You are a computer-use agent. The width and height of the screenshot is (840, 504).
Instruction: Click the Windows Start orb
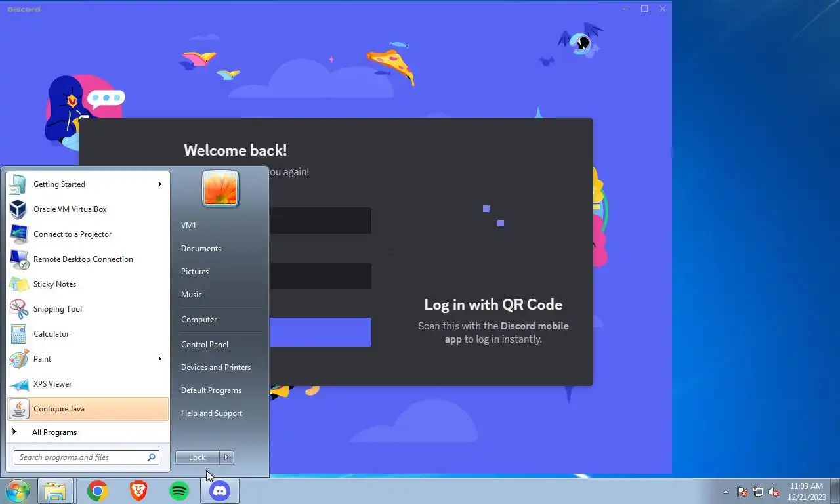click(x=17, y=491)
